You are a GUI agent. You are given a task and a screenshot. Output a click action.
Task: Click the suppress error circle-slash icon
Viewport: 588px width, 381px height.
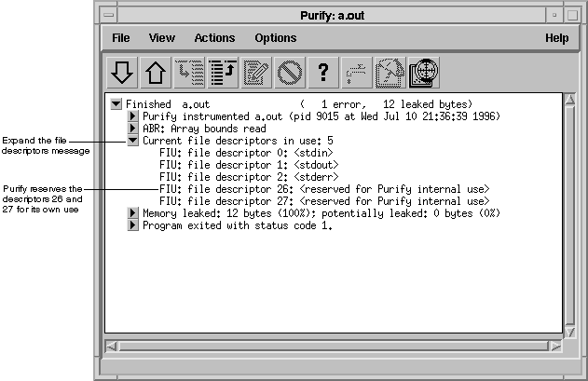[290, 73]
